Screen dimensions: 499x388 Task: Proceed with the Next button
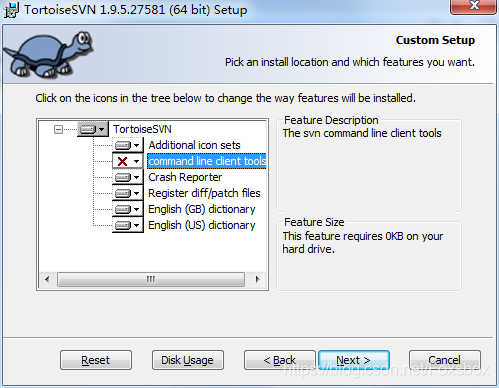tap(354, 360)
